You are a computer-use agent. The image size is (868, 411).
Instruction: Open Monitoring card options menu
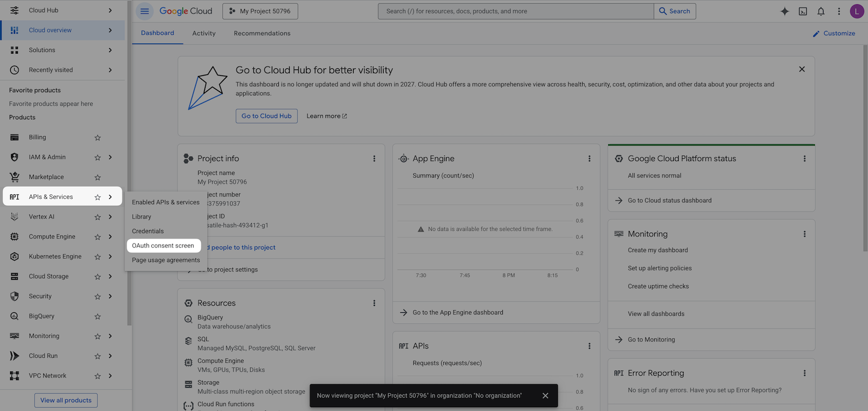[805, 234]
